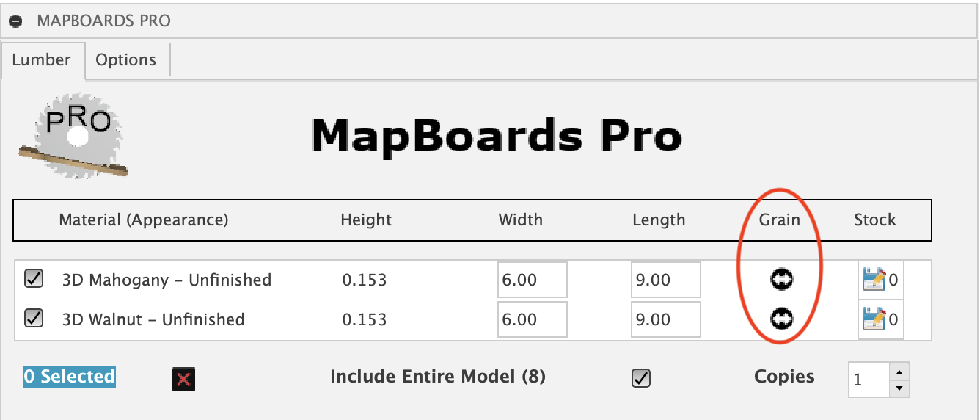Increase the Copies count with up arrow
Image resolution: width=980 pixels, height=420 pixels.
[x=901, y=371]
